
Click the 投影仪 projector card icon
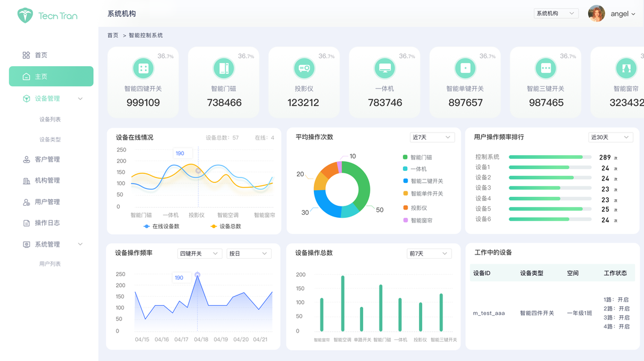coord(304,68)
